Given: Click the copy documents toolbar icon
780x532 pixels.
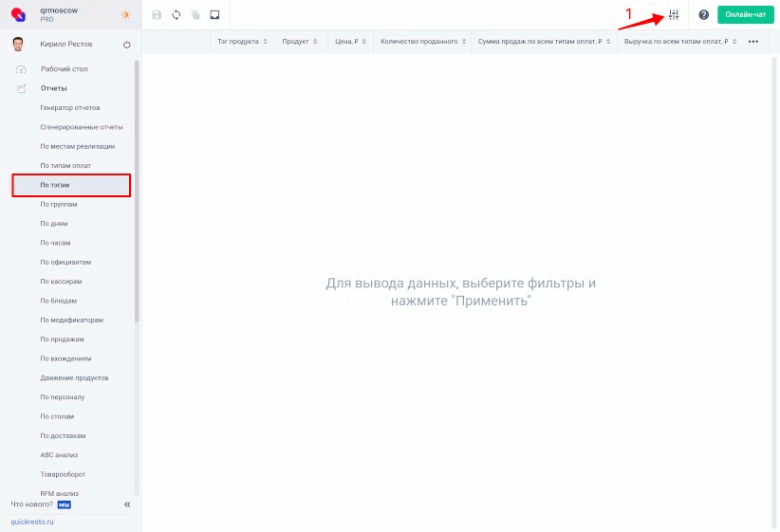Looking at the screenshot, I should tap(195, 15).
